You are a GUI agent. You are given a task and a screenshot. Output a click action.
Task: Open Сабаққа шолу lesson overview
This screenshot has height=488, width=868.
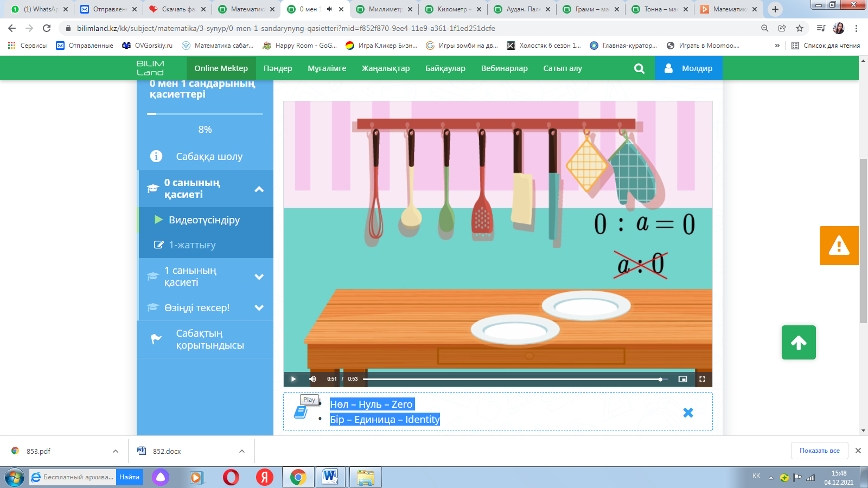point(205,157)
